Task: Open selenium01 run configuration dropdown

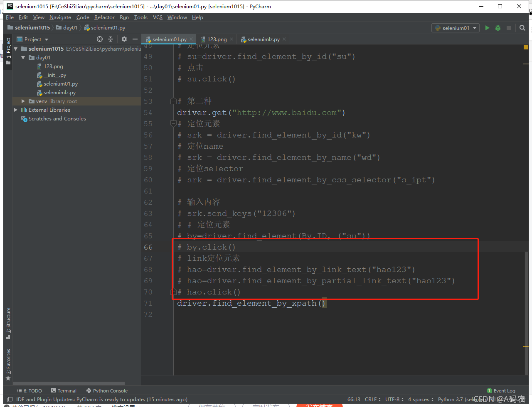Action: coord(456,28)
